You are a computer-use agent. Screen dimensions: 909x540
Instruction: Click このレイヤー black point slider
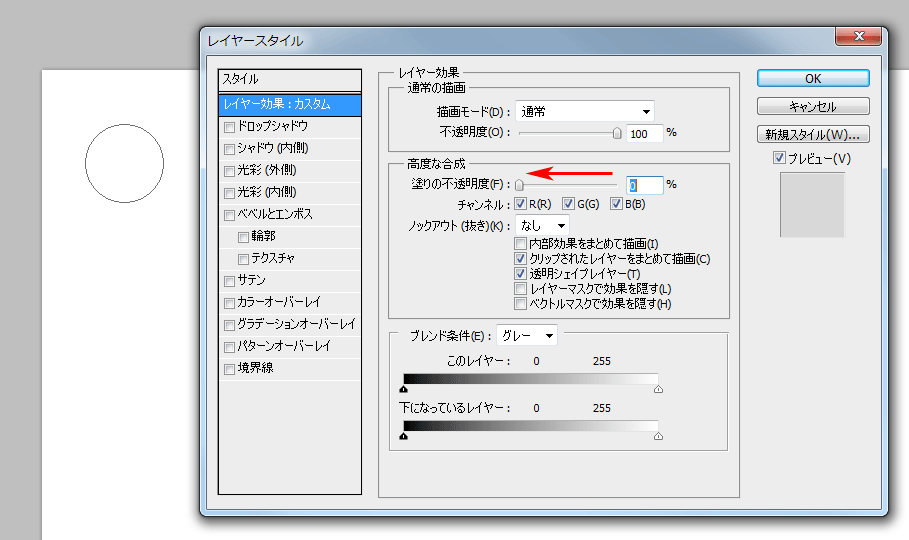(x=403, y=389)
